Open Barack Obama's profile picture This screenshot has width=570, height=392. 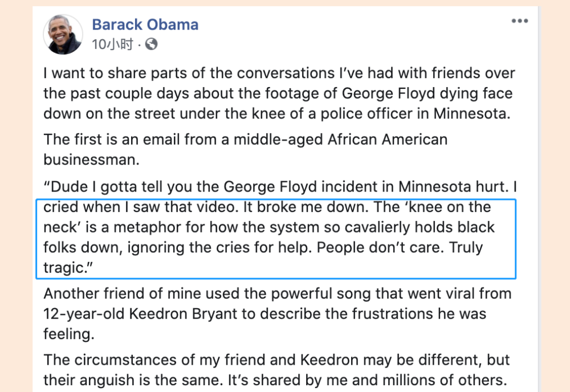[63, 35]
